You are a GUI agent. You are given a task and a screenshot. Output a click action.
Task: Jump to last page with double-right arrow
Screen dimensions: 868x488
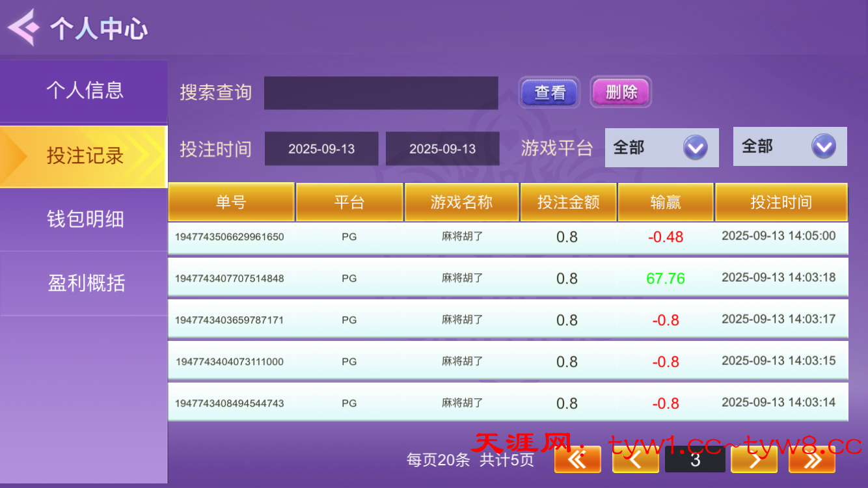point(811,460)
